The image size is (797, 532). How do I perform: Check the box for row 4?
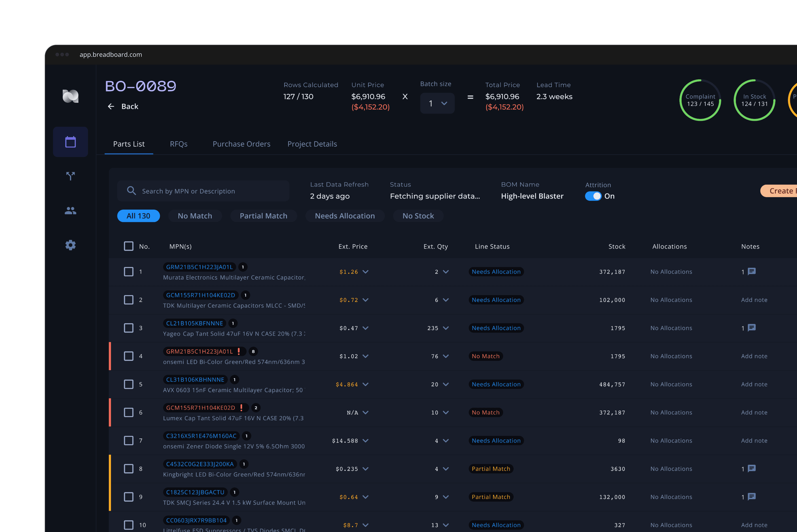(x=129, y=356)
